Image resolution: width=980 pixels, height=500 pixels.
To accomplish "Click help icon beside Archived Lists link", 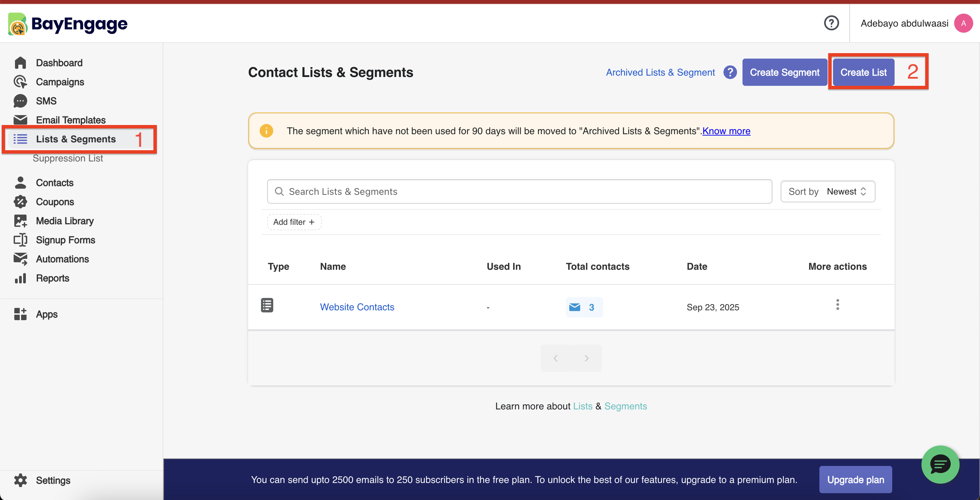I will point(730,72).
